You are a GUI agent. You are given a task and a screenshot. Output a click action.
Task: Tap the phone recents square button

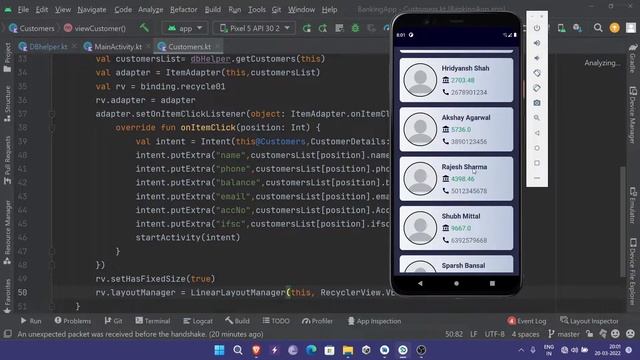[492, 283]
